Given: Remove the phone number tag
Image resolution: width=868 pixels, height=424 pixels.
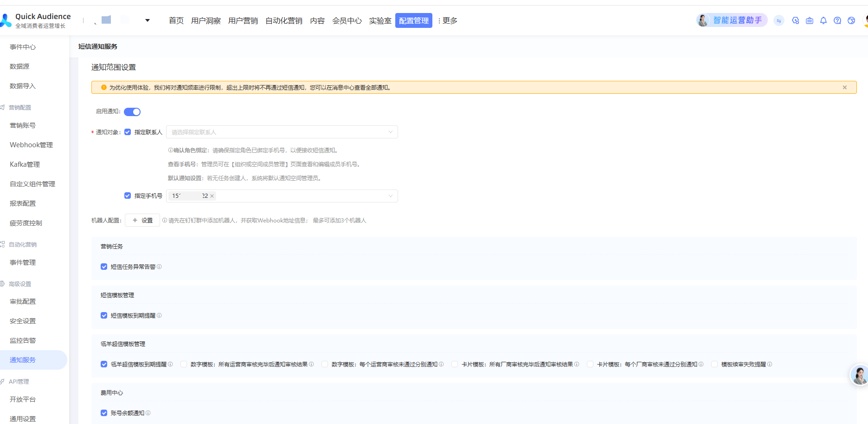Looking at the screenshot, I should point(212,196).
